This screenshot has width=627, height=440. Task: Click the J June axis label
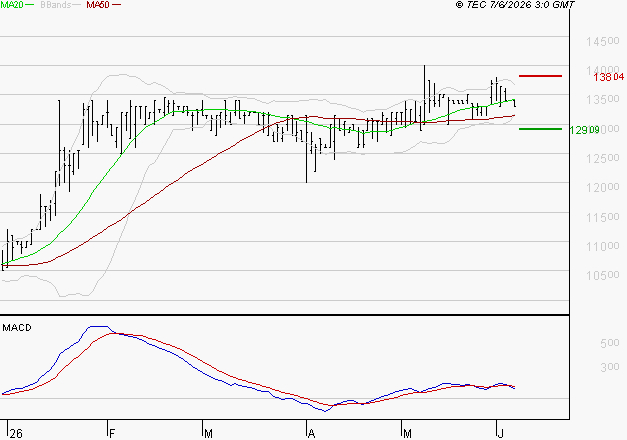500,434
